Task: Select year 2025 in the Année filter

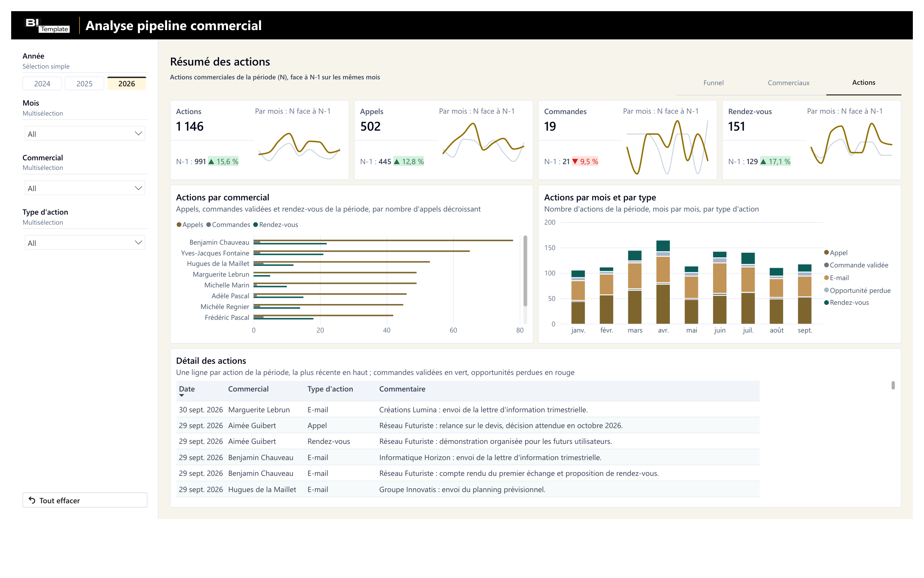Action: [84, 84]
